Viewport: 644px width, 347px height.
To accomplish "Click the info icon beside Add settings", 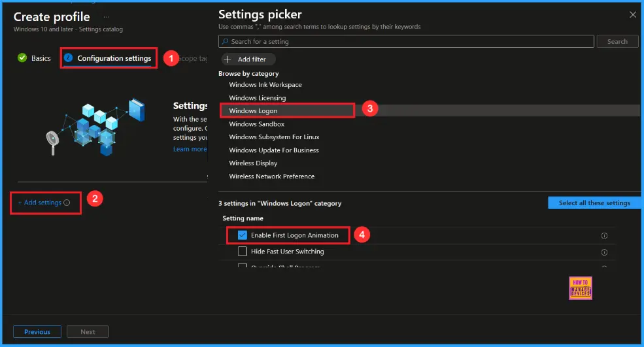I will tap(67, 203).
